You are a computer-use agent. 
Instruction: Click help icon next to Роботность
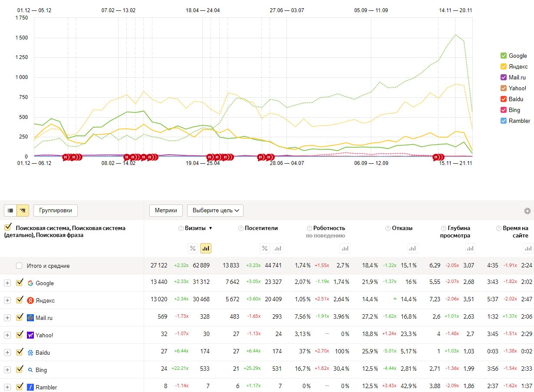tap(310, 228)
